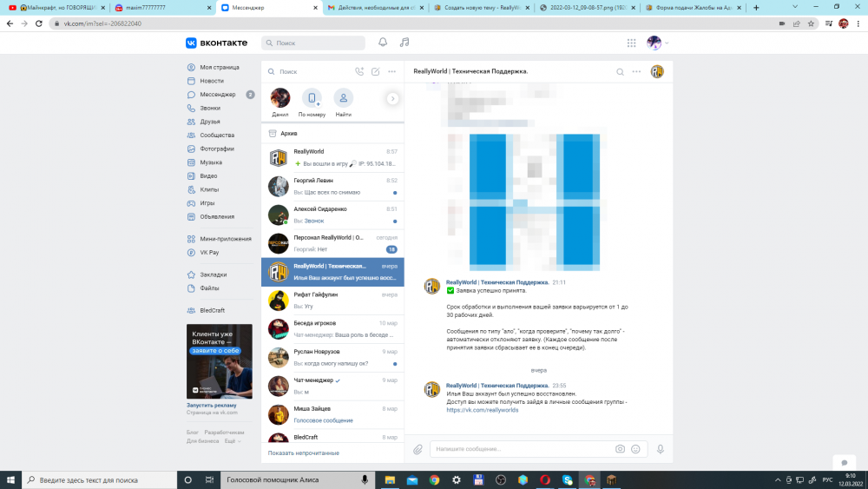Open Персонал ReallyWorld group chat

[x=332, y=244]
